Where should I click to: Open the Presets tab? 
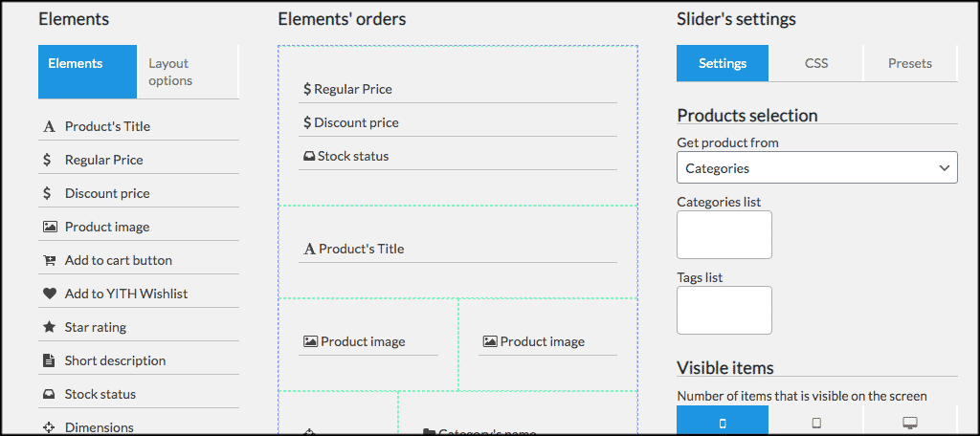click(x=910, y=63)
